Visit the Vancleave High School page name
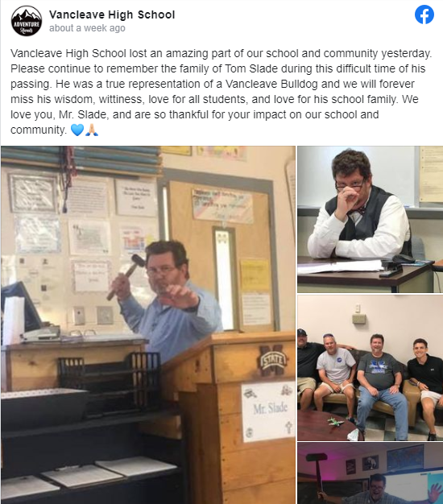This screenshot has width=443, height=504. (x=112, y=14)
